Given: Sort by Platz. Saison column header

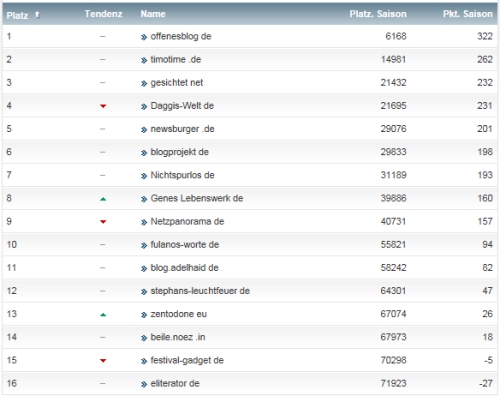Looking at the screenshot, I should (378, 14).
